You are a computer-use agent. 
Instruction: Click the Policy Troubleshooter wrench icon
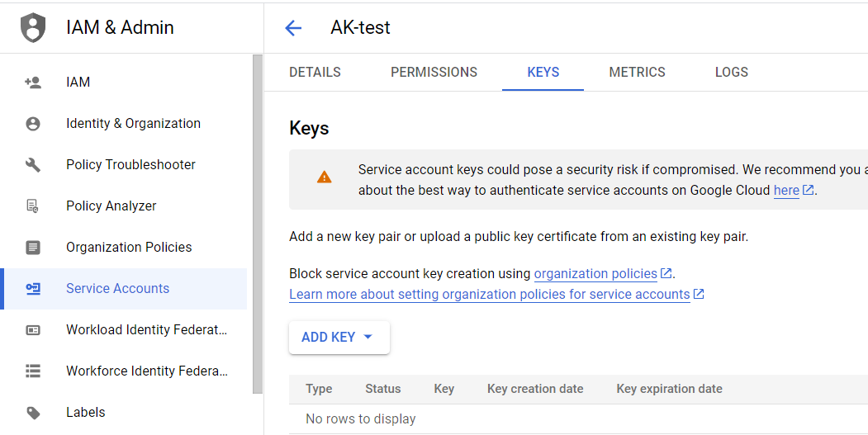[33, 165]
